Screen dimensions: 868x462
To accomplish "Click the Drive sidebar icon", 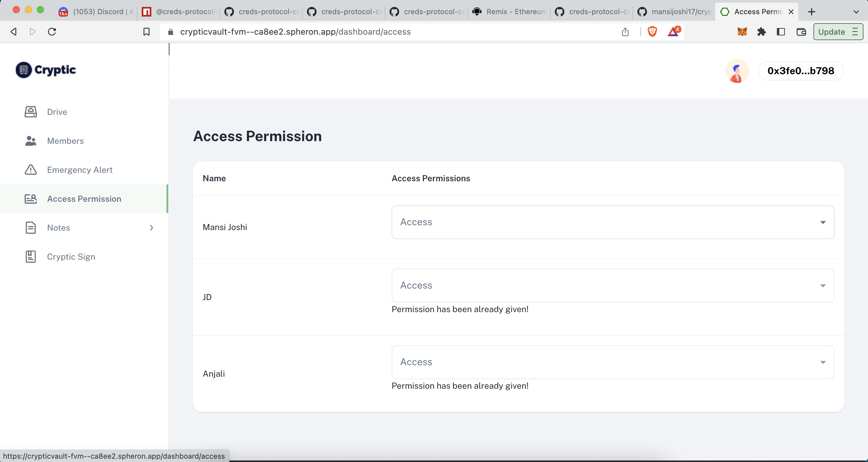I will pyautogui.click(x=31, y=112).
